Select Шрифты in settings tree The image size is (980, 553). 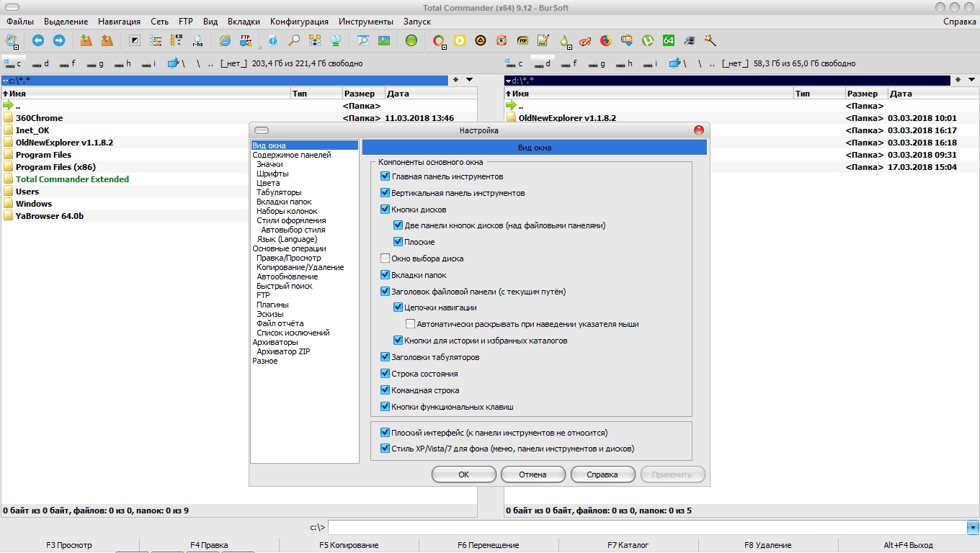coord(272,174)
